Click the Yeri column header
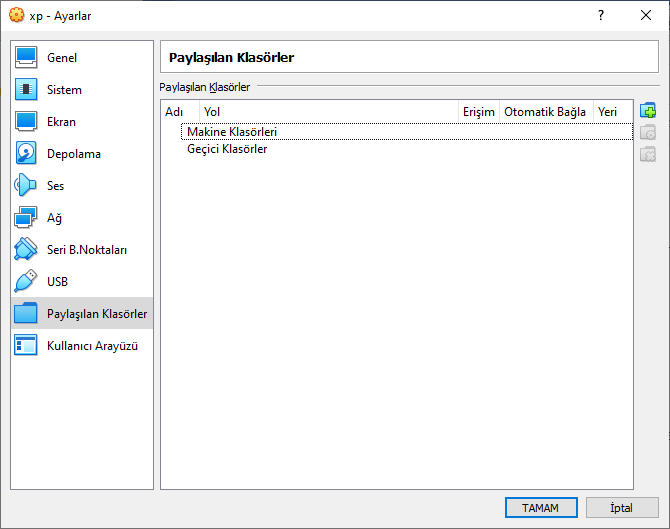This screenshot has height=529, width=670. click(x=613, y=112)
